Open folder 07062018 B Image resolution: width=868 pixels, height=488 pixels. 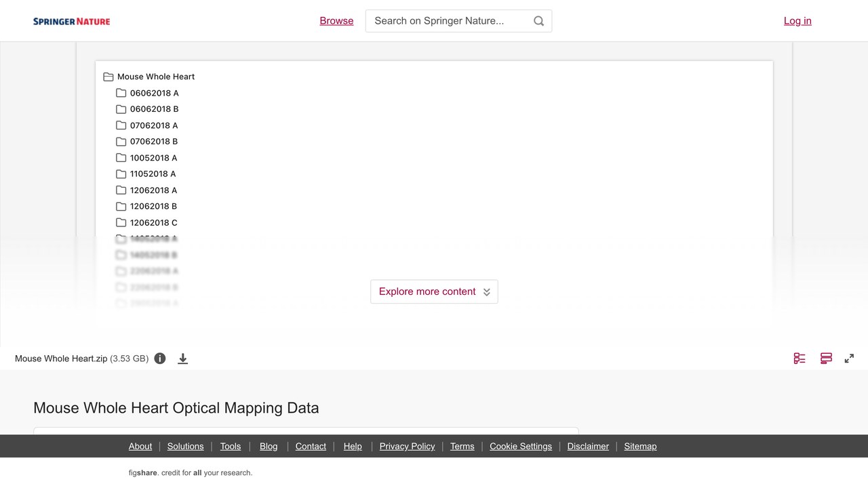(x=147, y=142)
